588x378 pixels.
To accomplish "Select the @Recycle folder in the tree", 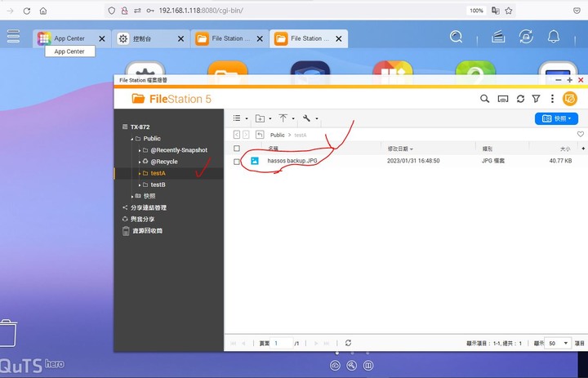I will coord(164,162).
